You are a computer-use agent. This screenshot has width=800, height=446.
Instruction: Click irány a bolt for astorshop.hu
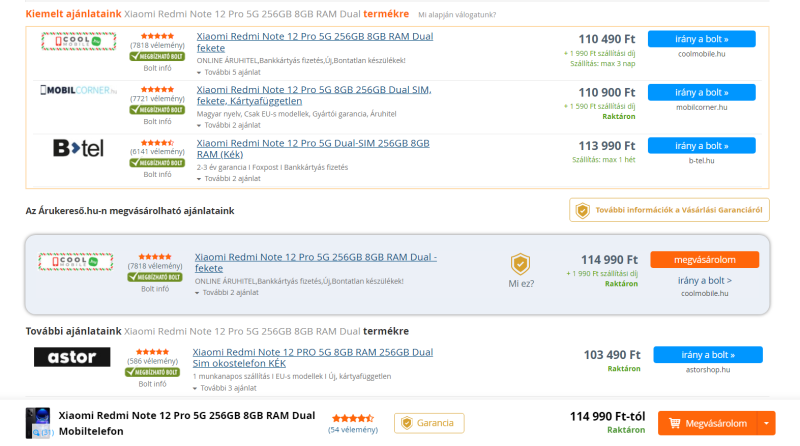point(708,355)
